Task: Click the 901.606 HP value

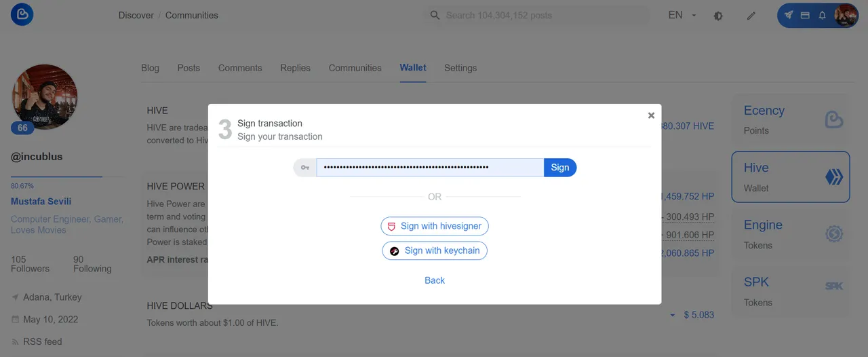Action: coord(690,235)
